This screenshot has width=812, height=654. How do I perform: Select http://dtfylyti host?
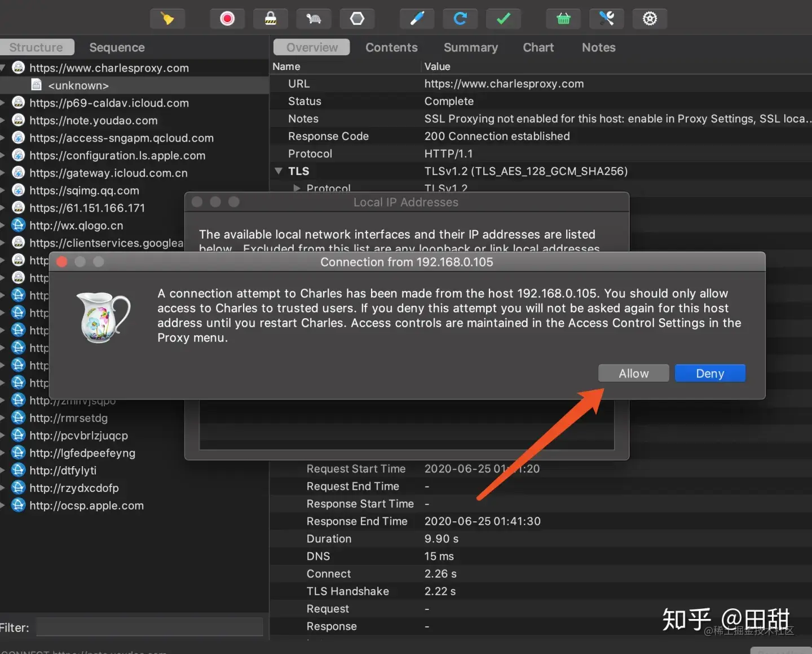(63, 471)
